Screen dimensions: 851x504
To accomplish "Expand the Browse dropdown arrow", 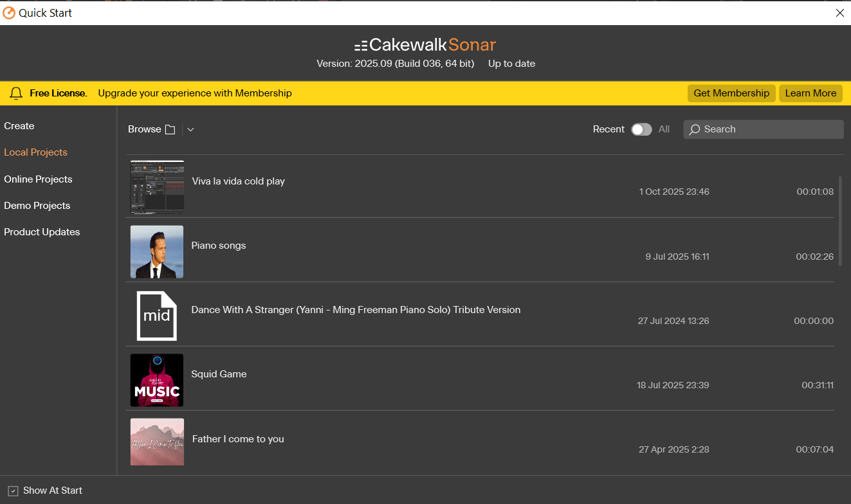I will click(x=190, y=129).
